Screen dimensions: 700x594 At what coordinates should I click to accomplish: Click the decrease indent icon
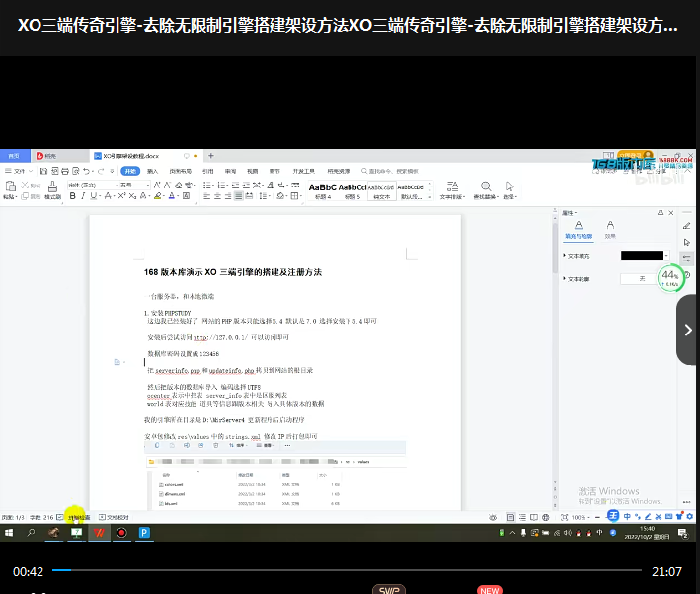[x=235, y=185]
